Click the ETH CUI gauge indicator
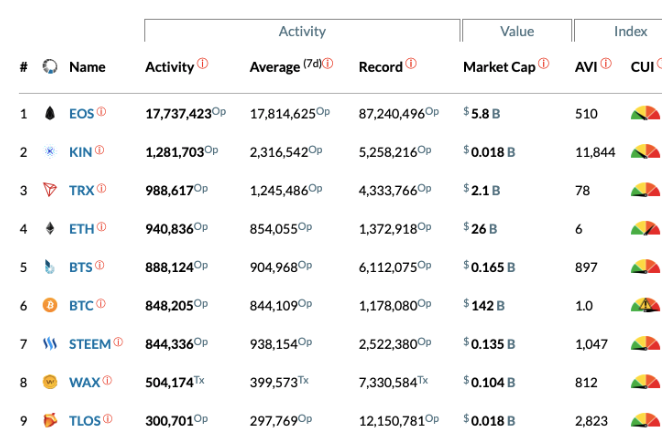The height and width of the screenshot is (440, 666). [646, 228]
